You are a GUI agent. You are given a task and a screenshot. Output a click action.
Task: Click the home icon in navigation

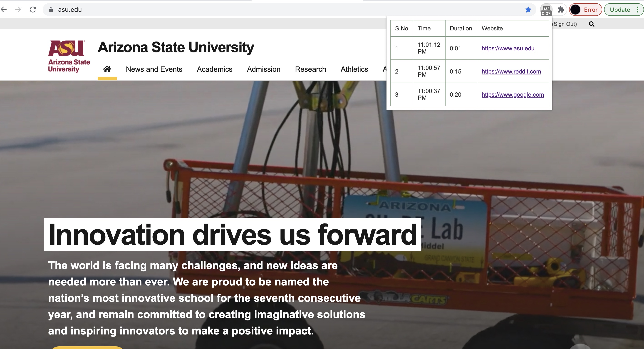pyautogui.click(x=107, y=69)
